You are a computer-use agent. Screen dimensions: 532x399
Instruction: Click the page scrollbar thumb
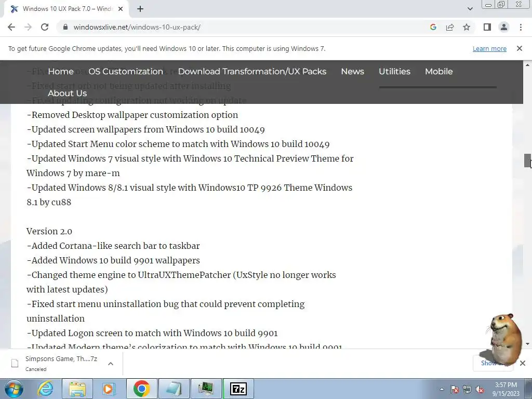click(527, 161)
